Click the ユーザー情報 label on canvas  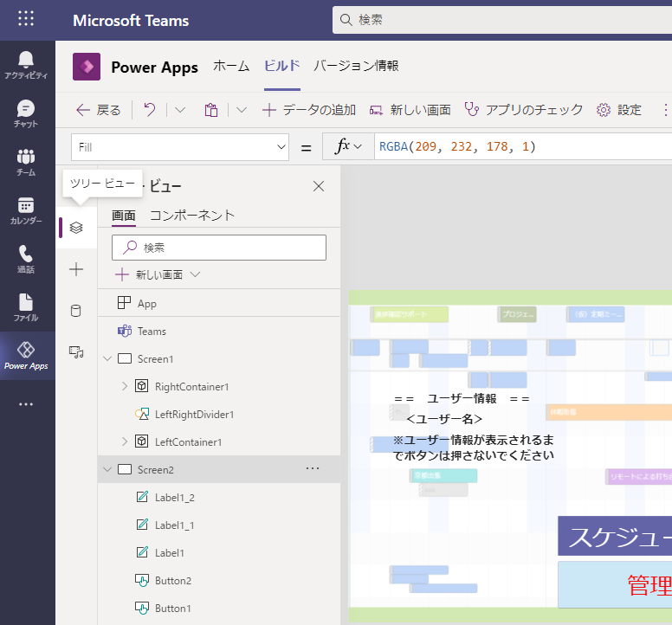point(462,399)
